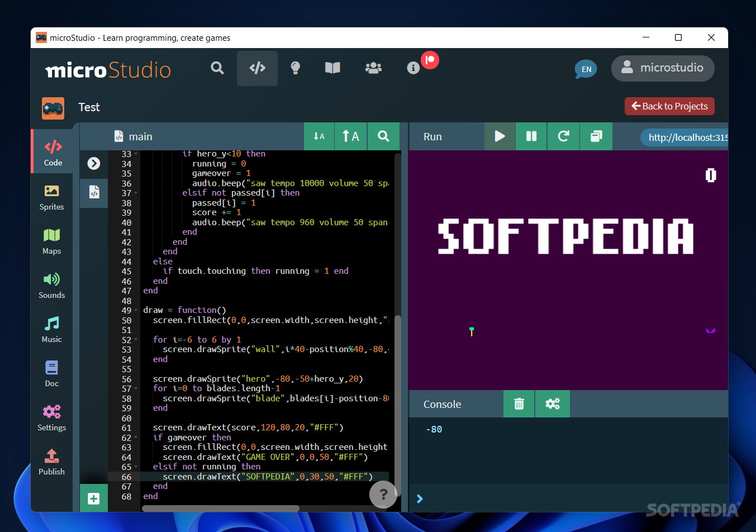Open the documentation book icon in header
756x532 pixels.
(333, 68)
